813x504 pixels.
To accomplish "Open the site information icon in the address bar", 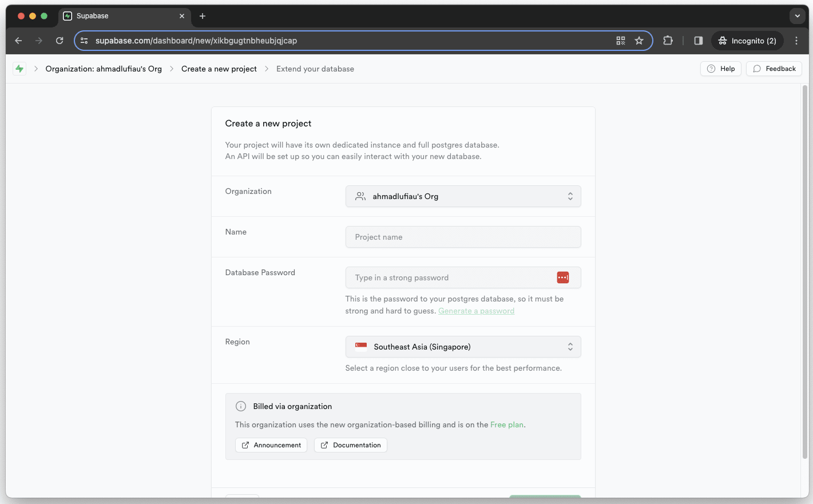I will (x=84, y=41).
